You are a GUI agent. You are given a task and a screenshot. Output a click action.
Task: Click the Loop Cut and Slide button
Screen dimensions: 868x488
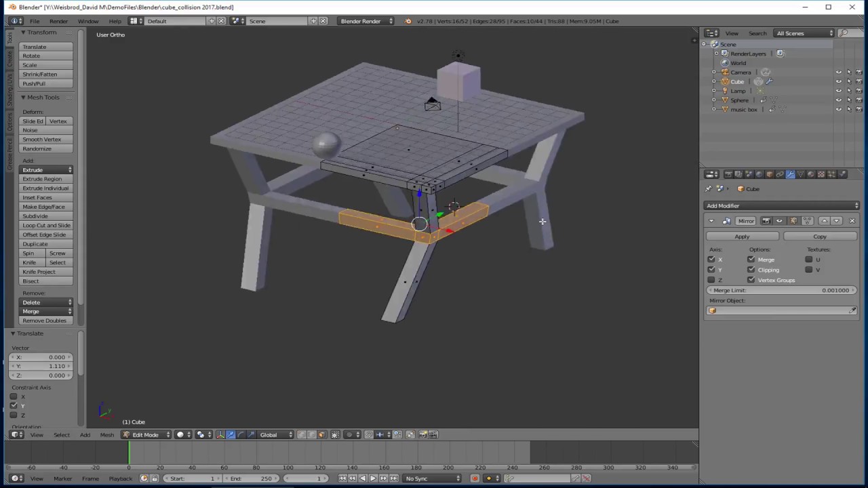[x=46, y=225]
